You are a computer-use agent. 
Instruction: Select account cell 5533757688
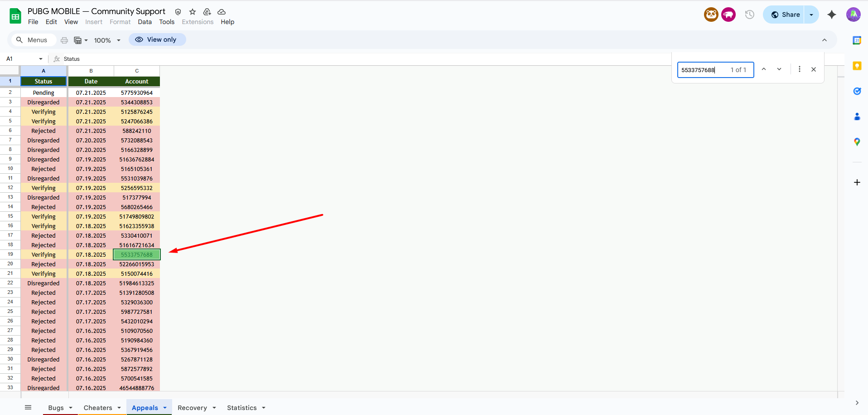pyautogui.click(x=137, y=254)
